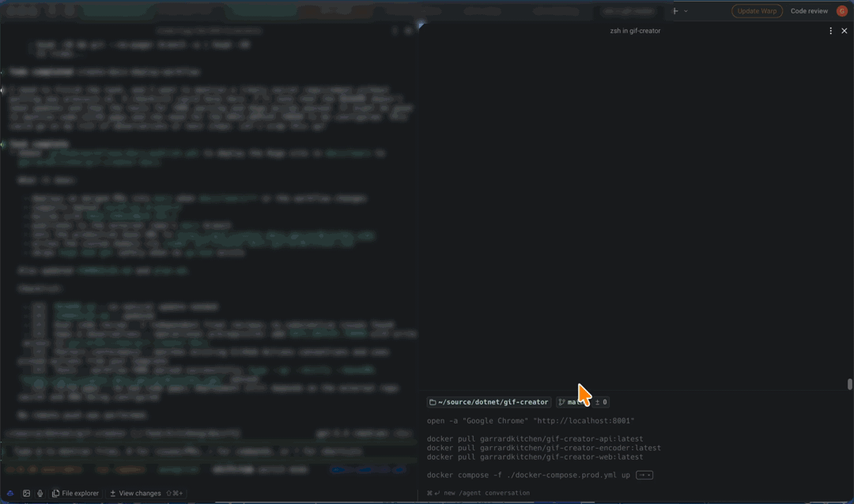Open the File explorer

(76, 492)
